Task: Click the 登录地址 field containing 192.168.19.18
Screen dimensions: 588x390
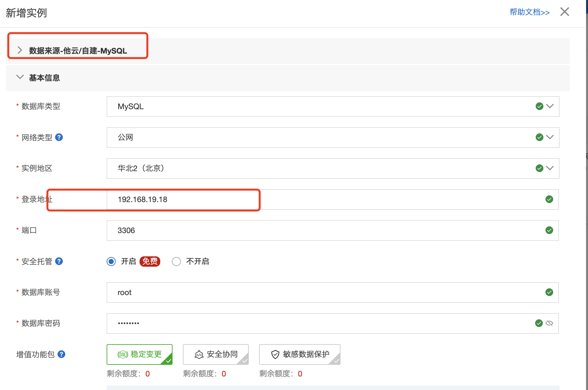Action: (x=333, y=200)
